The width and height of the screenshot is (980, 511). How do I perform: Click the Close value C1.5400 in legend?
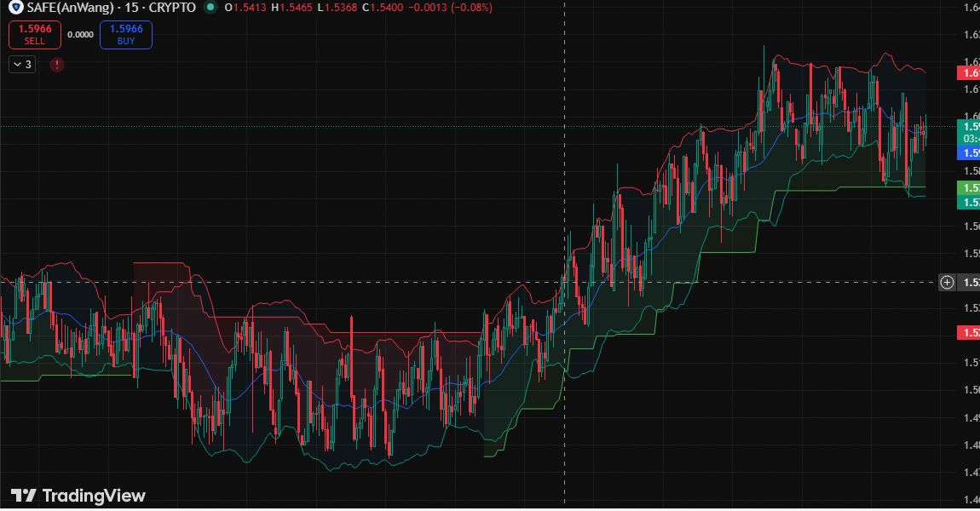(383, 8)
